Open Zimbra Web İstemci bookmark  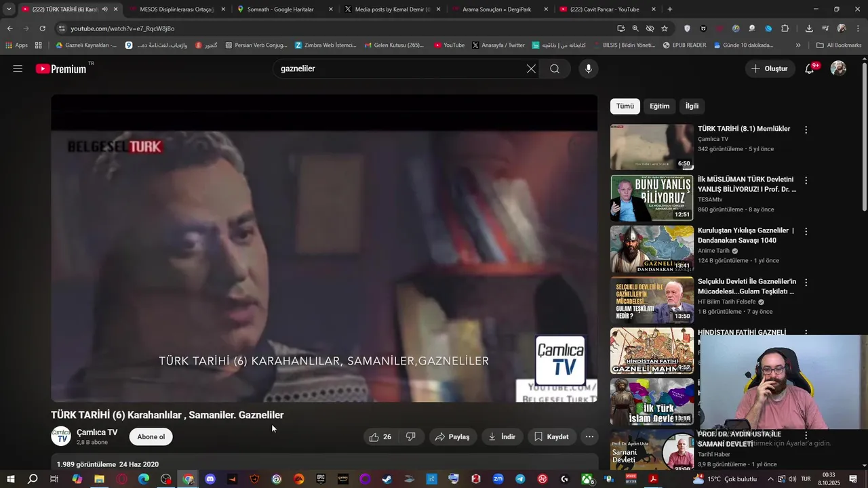tap(325, 45)
